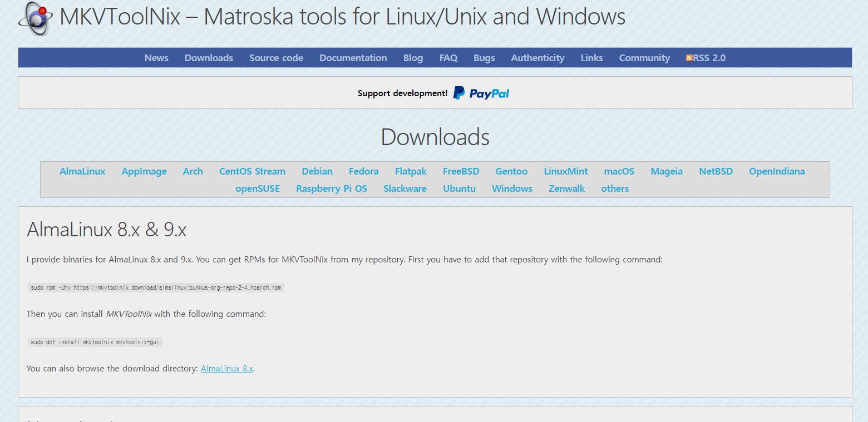Open the Links navigation item
Viewport: 868px width, 422px height.
coord(591,58)
